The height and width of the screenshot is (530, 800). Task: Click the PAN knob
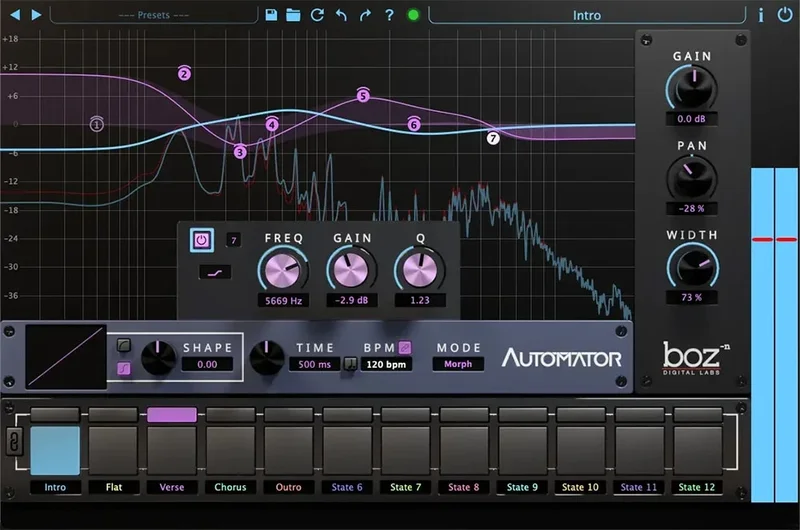click(692, 178)
